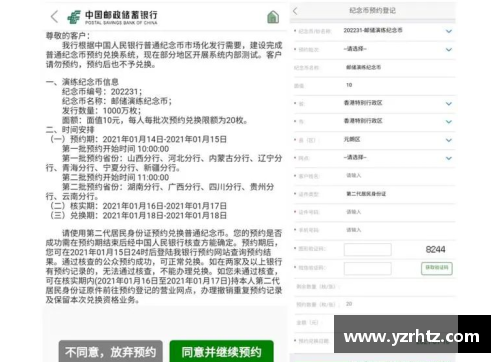Tap the 短信验证码 input box
The image size is (500, 362).
coord(368,268)
